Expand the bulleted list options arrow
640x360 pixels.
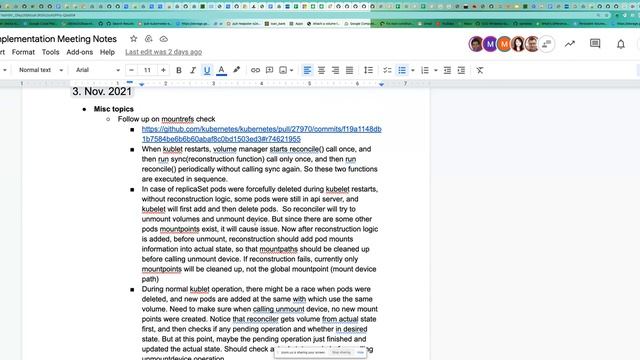pyautogui.click(x=413, y=70)
